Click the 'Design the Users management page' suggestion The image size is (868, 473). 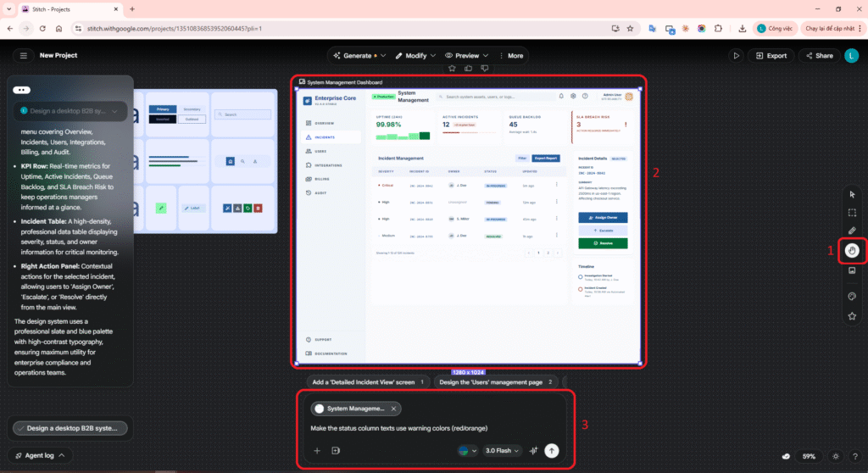[x=495, y=382]
